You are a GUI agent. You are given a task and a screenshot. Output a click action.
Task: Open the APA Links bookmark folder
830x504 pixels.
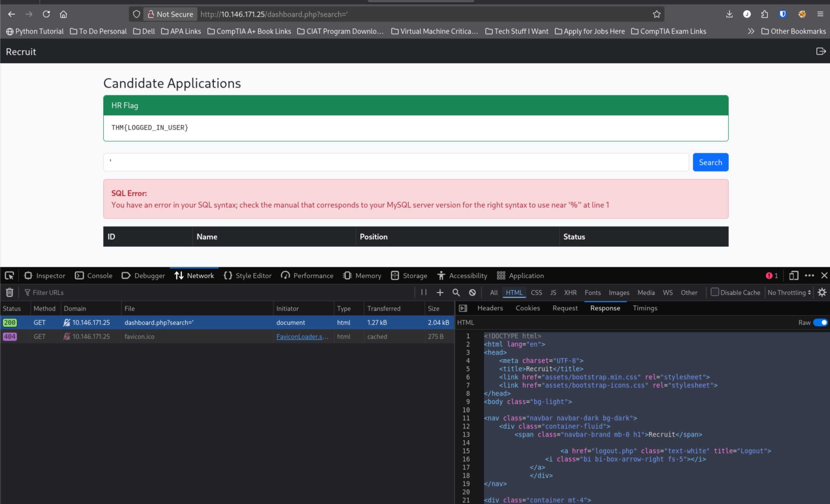pyautogui.click(x=181, y=31)
